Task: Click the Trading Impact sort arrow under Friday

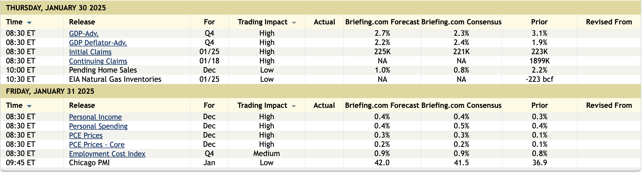Action: [293, 106]
